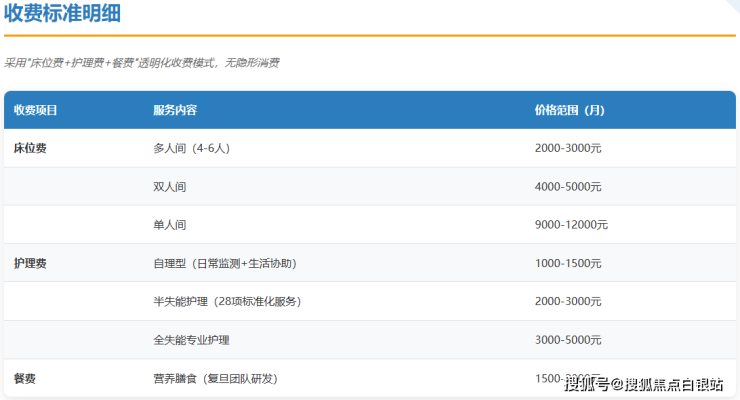Screen dimensions: 740x400
Task: Select the 床位费 category cell
Action: tap(30, 148)
